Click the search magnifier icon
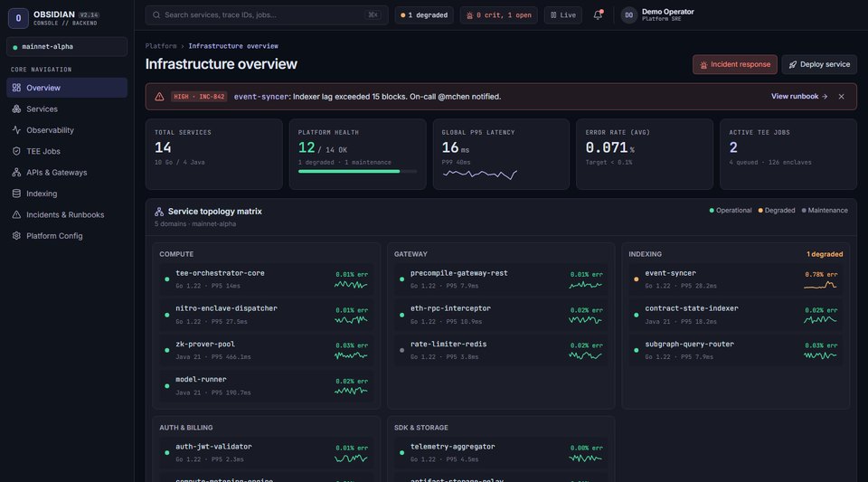 [x=156, y=15]
